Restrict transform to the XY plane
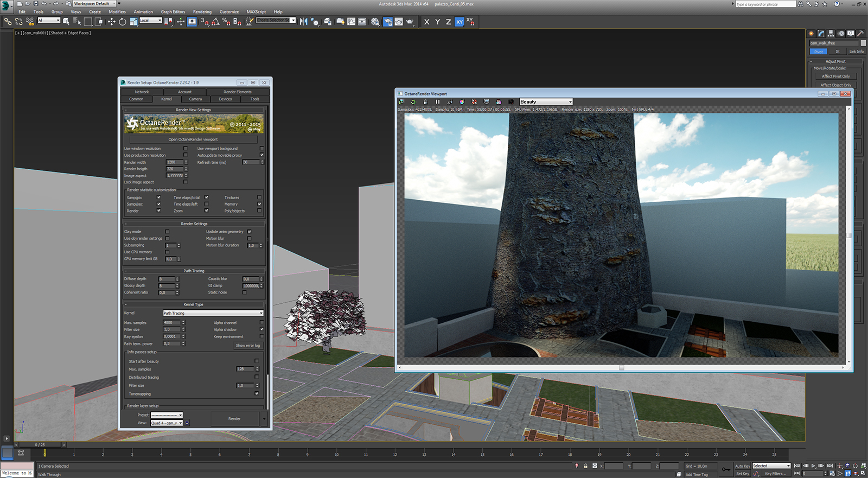Viewport: 868px width, 478px height. [x=459, y=22]
